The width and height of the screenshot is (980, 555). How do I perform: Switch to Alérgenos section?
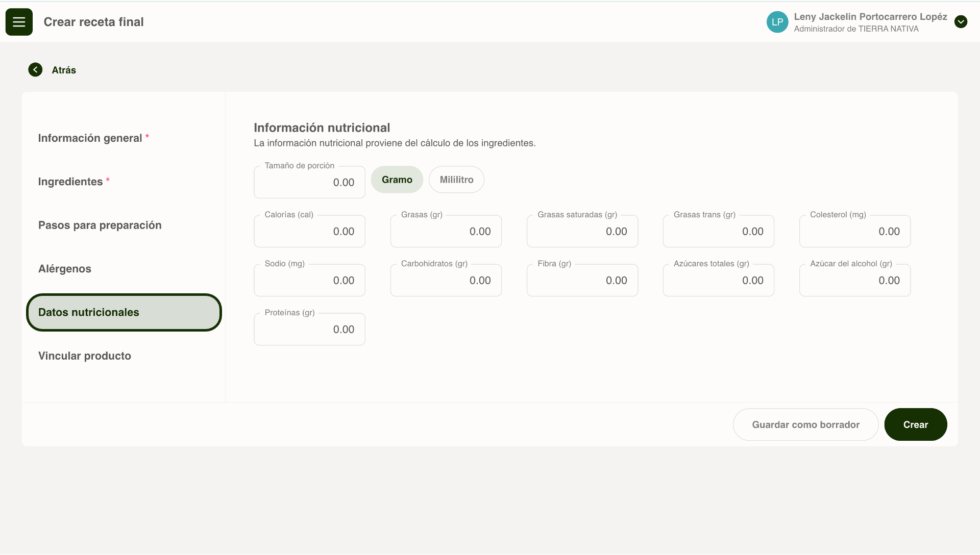(x=65, y=269)
